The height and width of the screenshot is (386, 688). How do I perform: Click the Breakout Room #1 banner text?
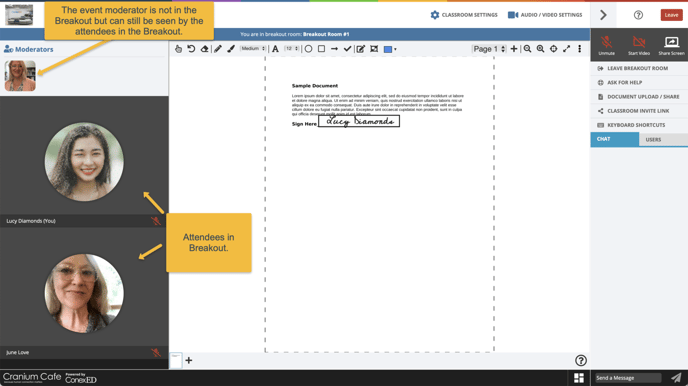[326, 34]
